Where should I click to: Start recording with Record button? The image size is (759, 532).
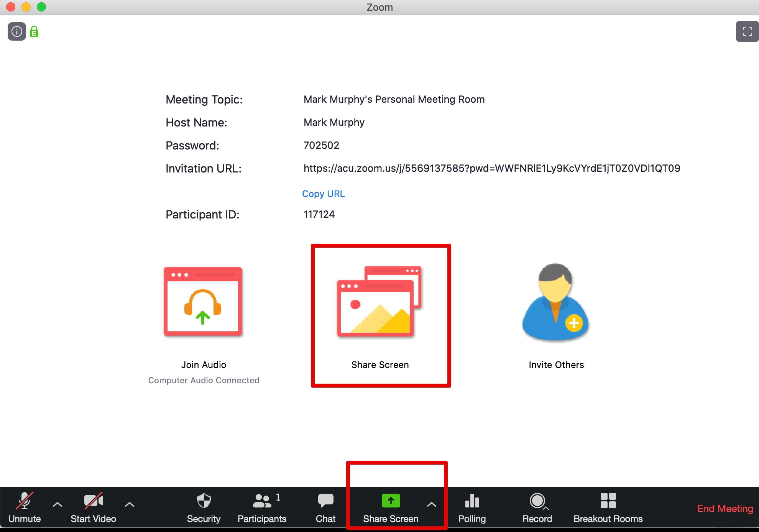[537, 508]
